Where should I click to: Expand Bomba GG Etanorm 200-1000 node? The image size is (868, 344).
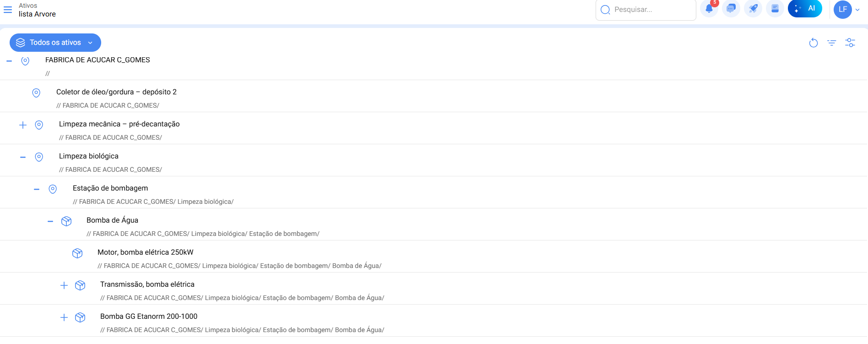[x=64, y=317]
